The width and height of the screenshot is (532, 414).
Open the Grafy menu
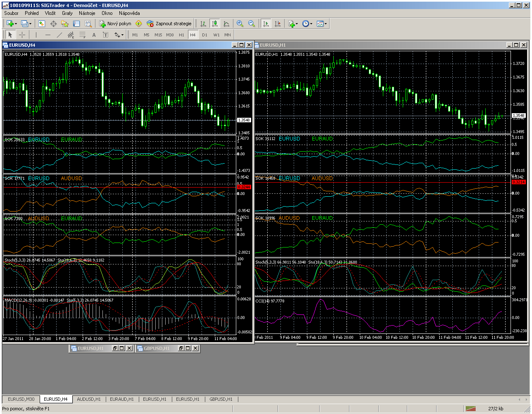pos(67,13)
